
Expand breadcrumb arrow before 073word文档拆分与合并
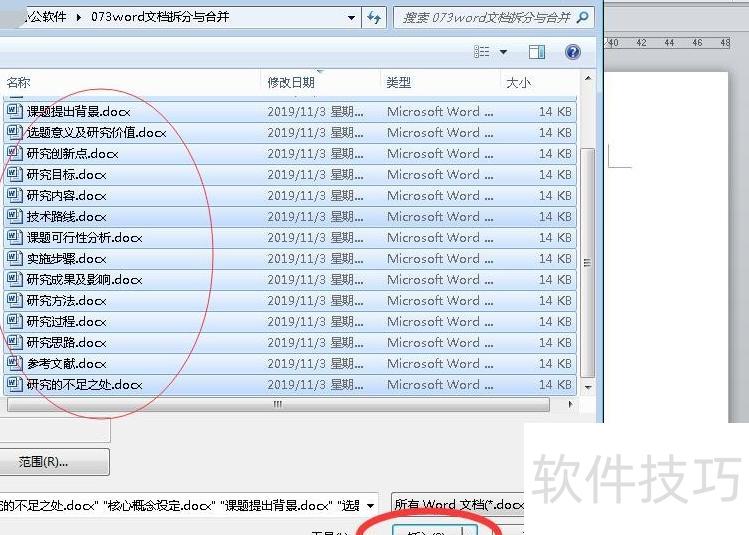79,18
